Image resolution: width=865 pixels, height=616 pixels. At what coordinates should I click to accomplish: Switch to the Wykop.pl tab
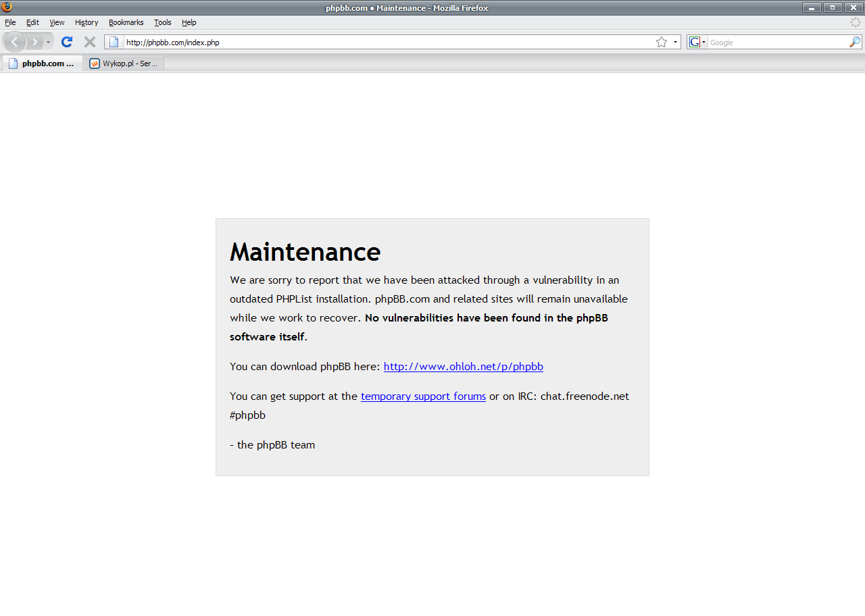124,63
